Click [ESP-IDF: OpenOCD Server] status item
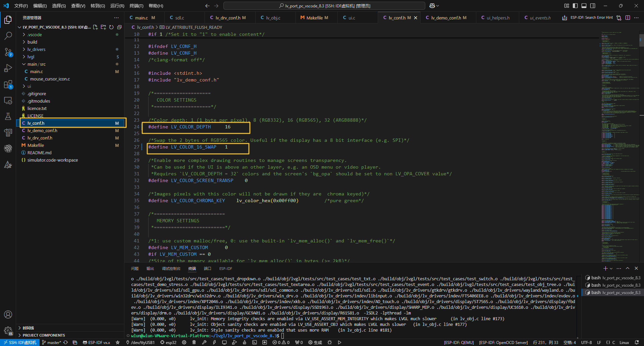 pyautogui.click(x=503, y=343)
